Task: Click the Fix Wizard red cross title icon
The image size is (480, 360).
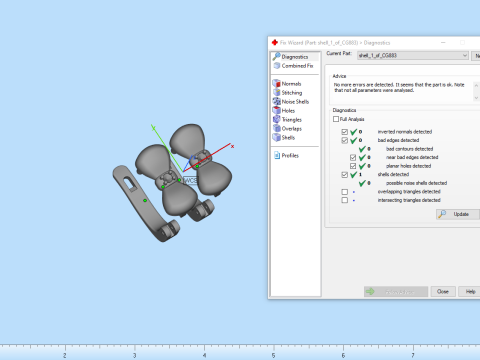Action: [x=275, y=43]
